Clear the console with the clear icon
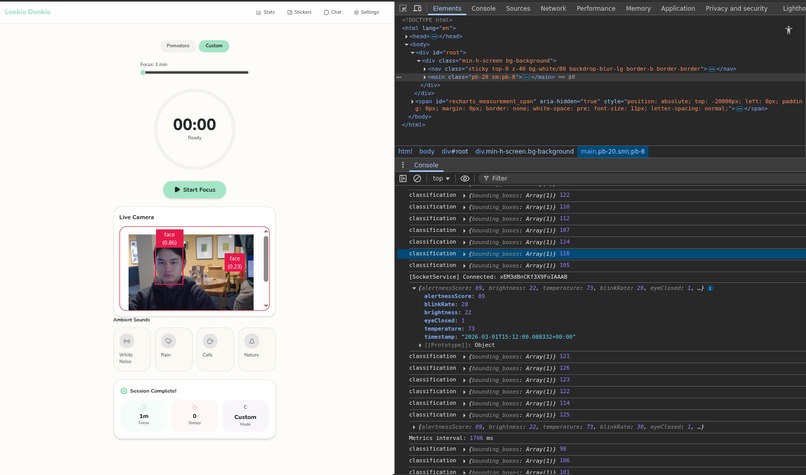The height and width of the screenshot is (475, 806). 417,178
